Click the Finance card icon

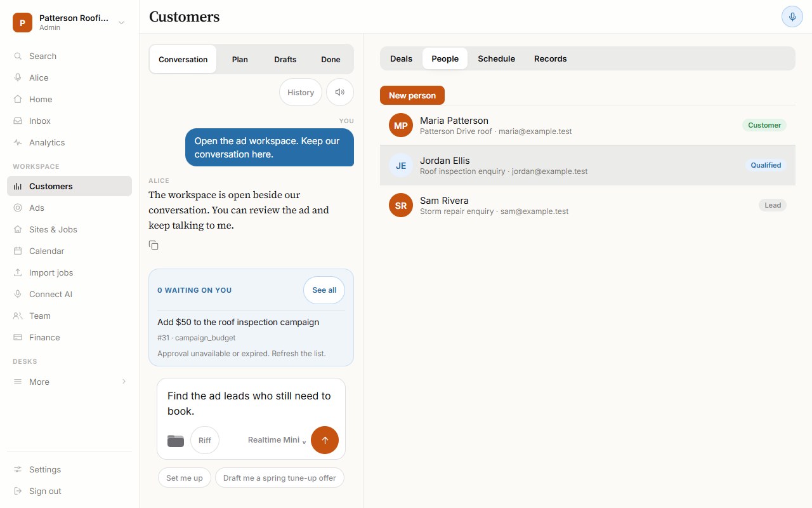[18, 337]
